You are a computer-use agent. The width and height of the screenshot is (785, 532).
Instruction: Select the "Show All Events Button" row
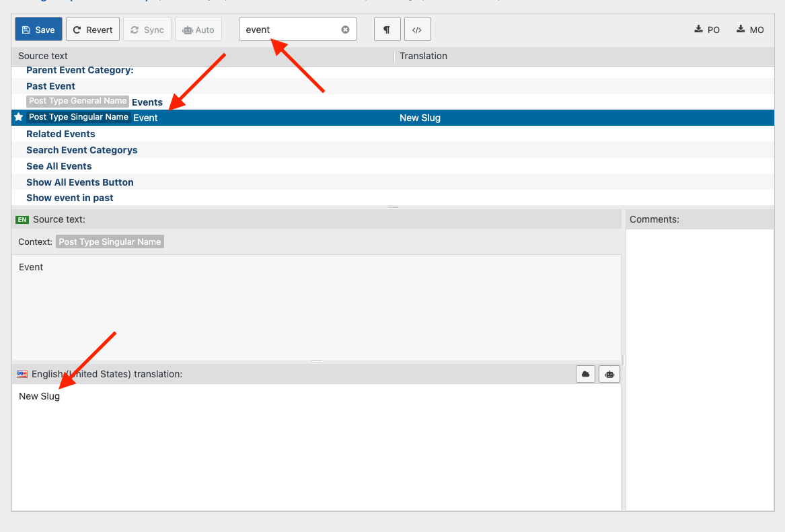(80, 182)
